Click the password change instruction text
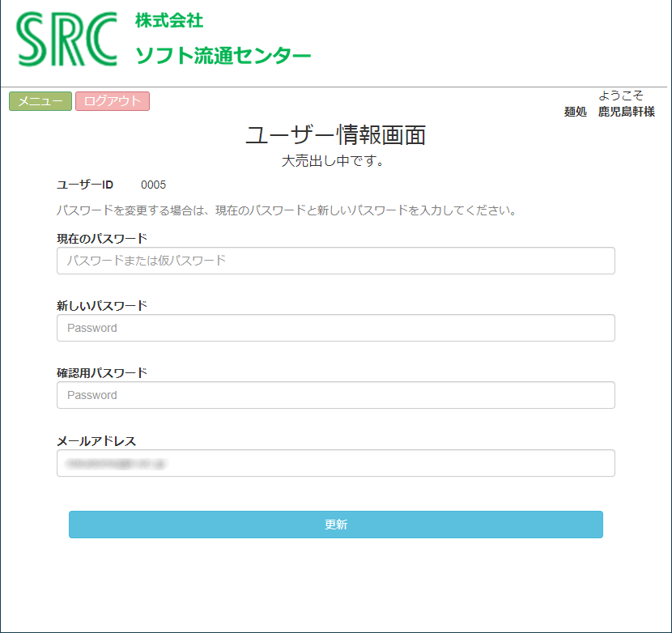672x633 pixels. 287,210
